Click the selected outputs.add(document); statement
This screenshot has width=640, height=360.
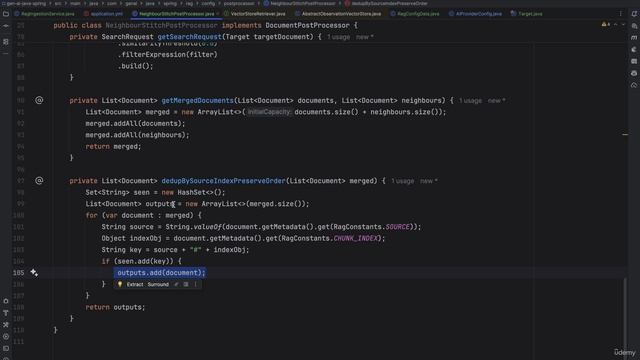pyautogui.click(x=161, y=273)
